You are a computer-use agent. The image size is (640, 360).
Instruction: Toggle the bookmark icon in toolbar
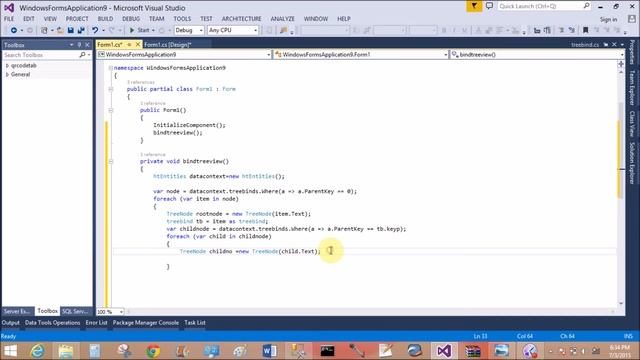point(585,30)
